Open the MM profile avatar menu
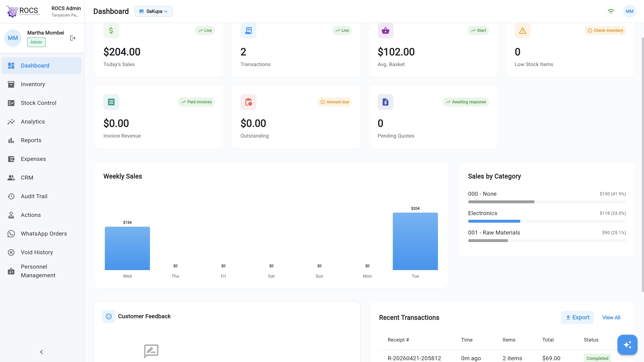 [629, 11]
